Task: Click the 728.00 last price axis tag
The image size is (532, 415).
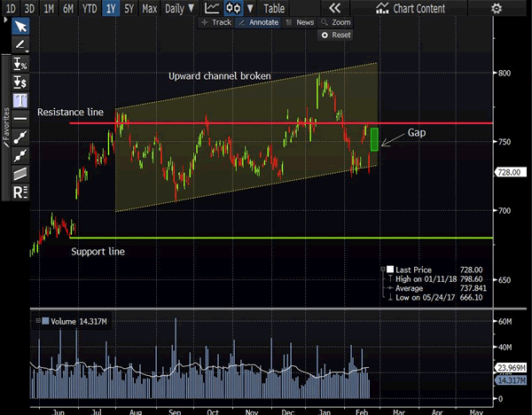Action: click(512, 172)
